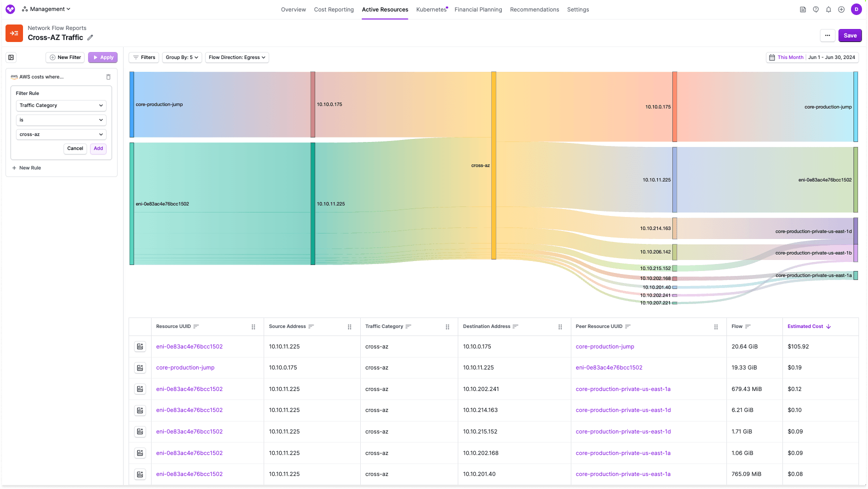Click the ellipsis icon next to Save
This screenshot has width=868, height=489.
point(827,35)
